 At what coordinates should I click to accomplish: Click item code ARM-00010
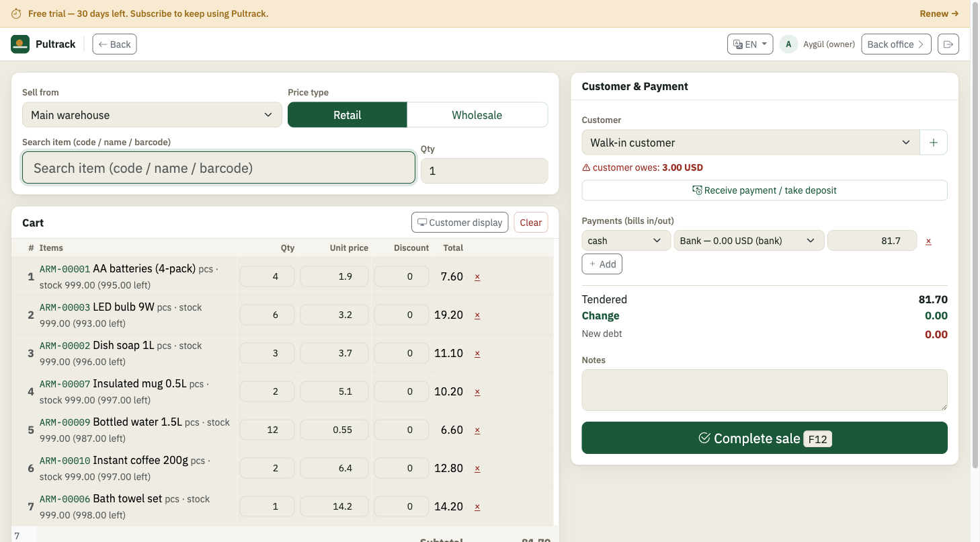coord(65,461)
